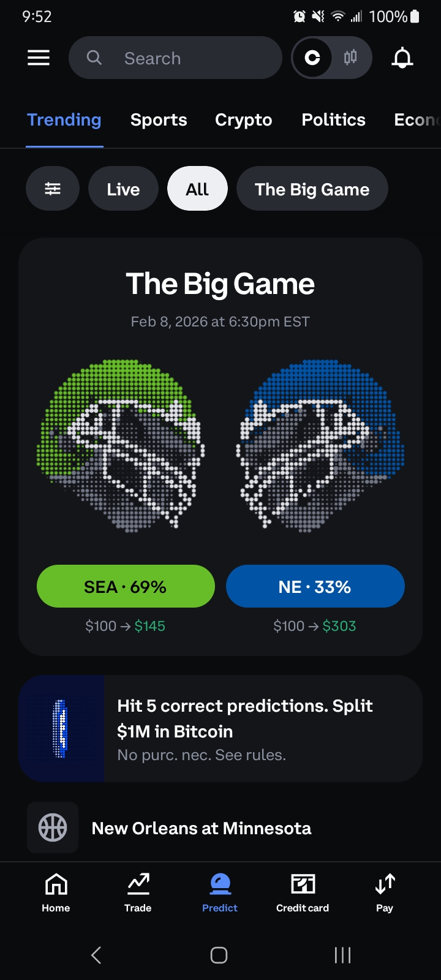Open the Credit card section
Image resolution: width=441 pixels, height=980 pixels.
pyautogui.click(x=303, y=893)
